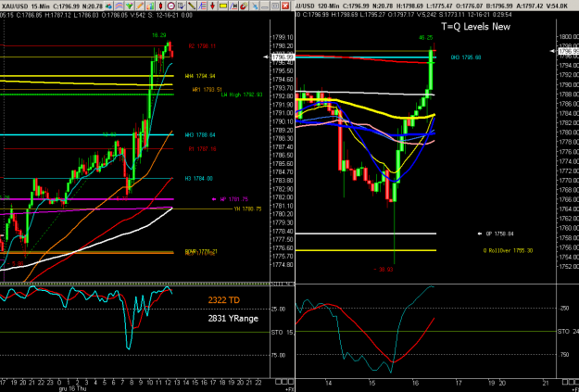
Task: Select the yellow rectangle tool
Action: (223, 6)
